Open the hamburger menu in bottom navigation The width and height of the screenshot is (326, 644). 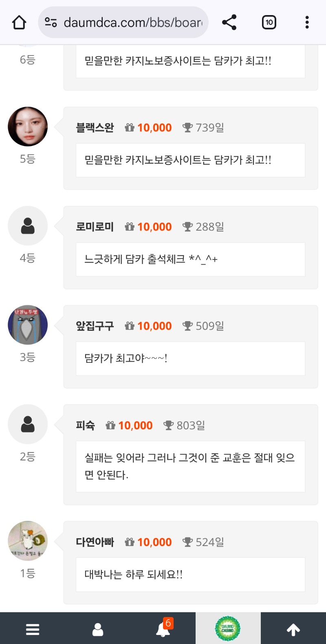point(32,628)
